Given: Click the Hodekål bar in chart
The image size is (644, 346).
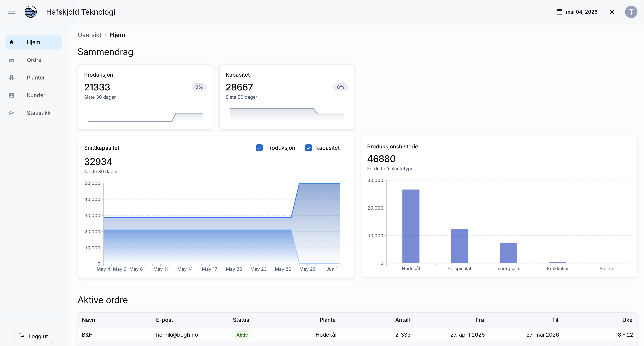Looking at the screenshot, I should pos(411,226).
